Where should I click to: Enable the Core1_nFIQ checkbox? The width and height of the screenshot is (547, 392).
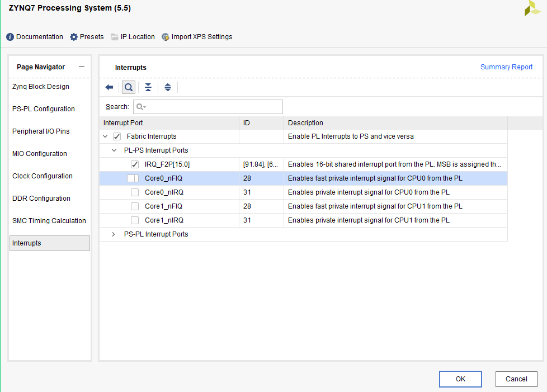pyautogui.click(x=135, y=206)
